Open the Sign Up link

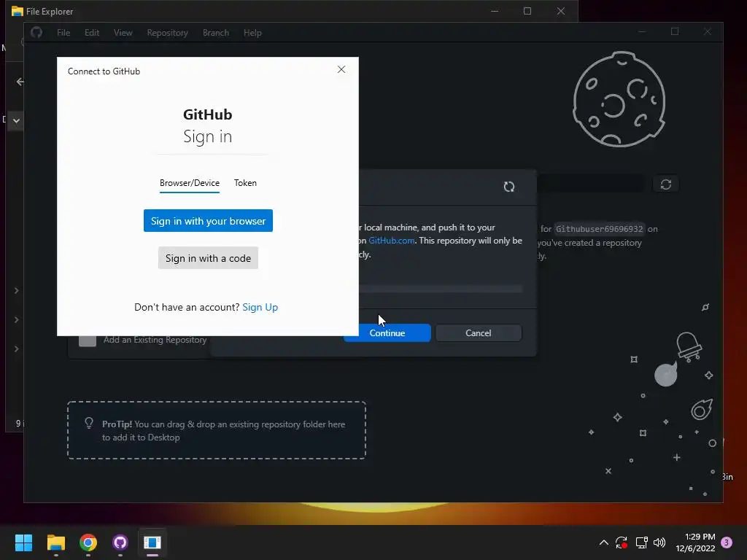click(260, 307)
